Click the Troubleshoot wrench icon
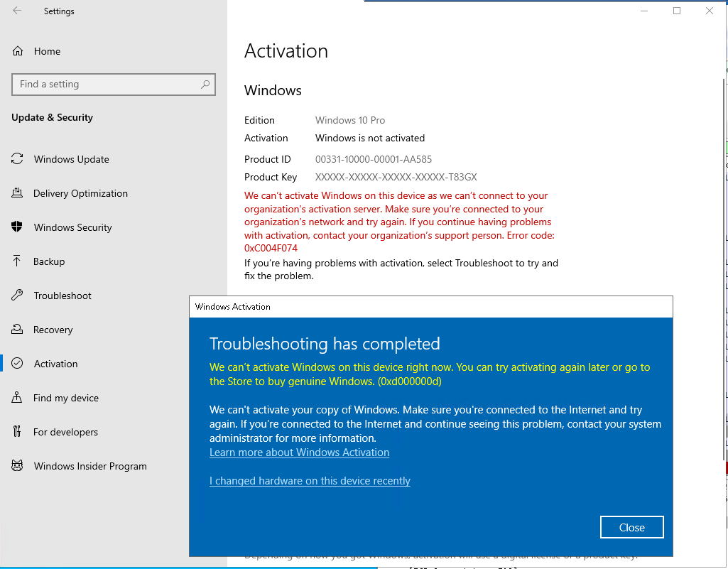Screen dimensions: 728x569 tap(17, 296)
